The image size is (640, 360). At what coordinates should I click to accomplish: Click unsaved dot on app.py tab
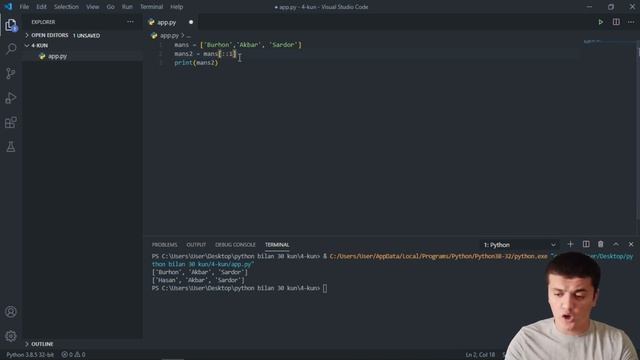coord(191,22)
